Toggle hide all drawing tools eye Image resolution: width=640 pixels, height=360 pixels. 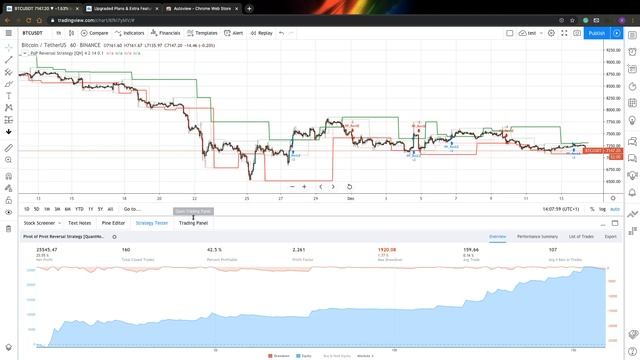point(9,212)
